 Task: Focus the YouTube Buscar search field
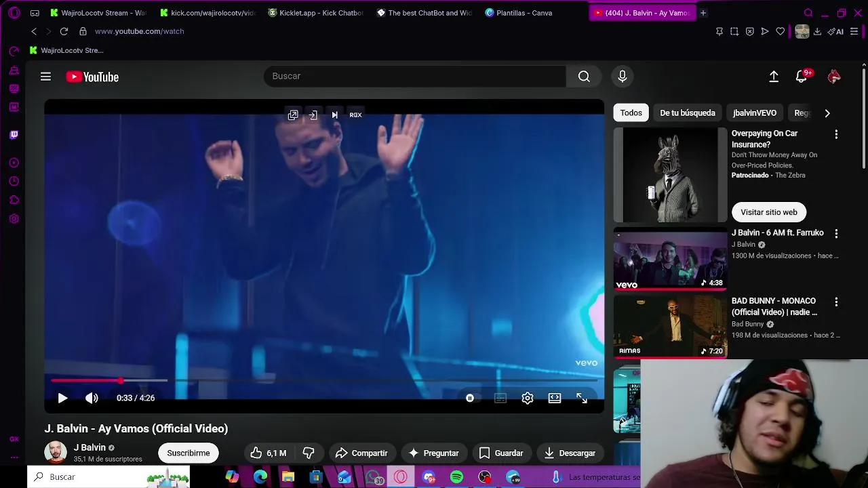coord(415,77)
